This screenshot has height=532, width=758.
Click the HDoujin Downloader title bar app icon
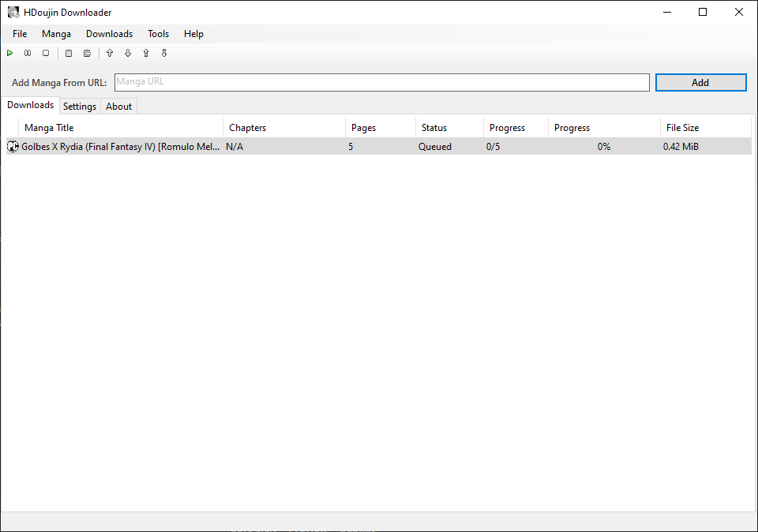[x=13, y=12]
